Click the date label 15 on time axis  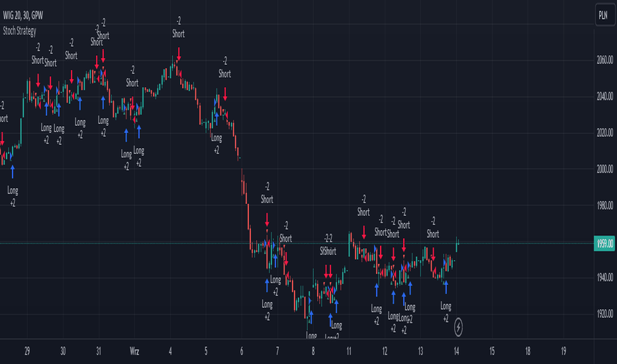(x=492, y=351)
